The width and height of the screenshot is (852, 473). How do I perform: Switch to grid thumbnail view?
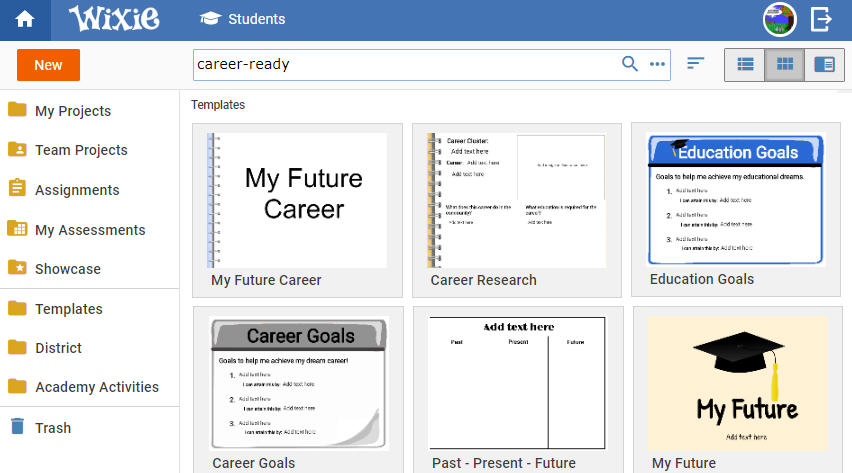click(785, 65)
